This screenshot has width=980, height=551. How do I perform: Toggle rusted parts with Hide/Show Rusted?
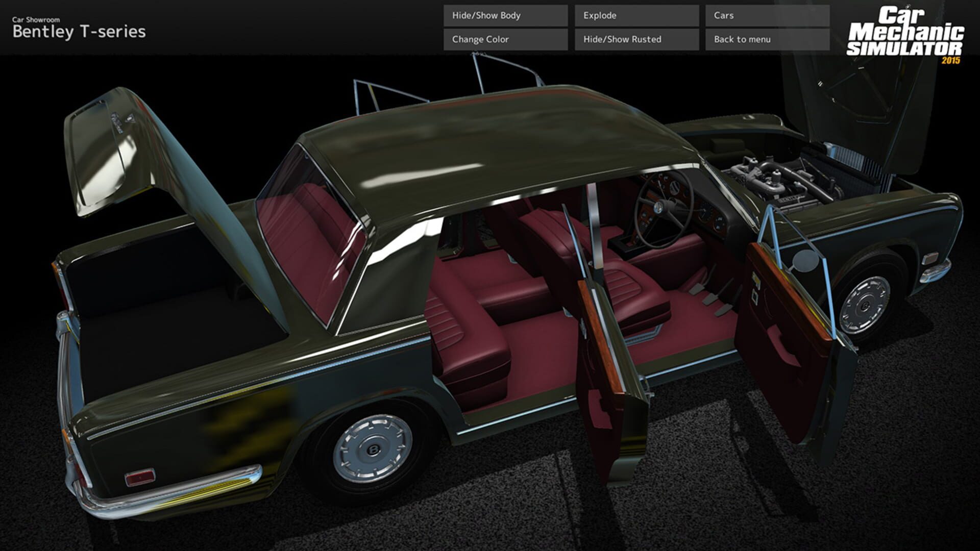(x=635, y=39)
